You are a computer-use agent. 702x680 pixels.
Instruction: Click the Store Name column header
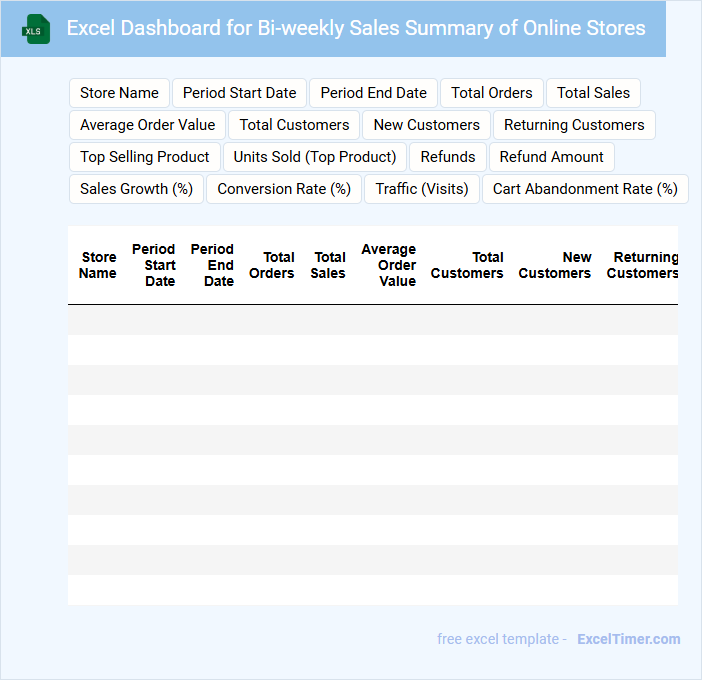(98, 265)
